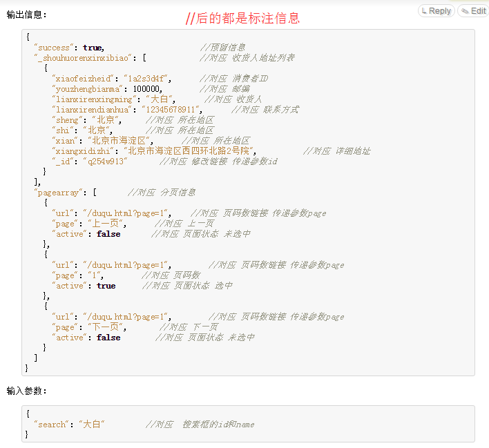Click the Reply button

[435, 11]
